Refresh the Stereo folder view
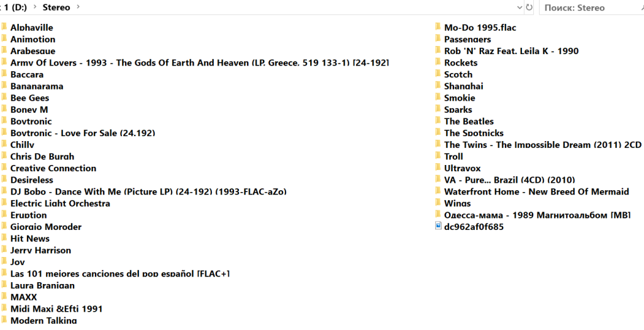 pyautogui.click(x=529, y=8)
